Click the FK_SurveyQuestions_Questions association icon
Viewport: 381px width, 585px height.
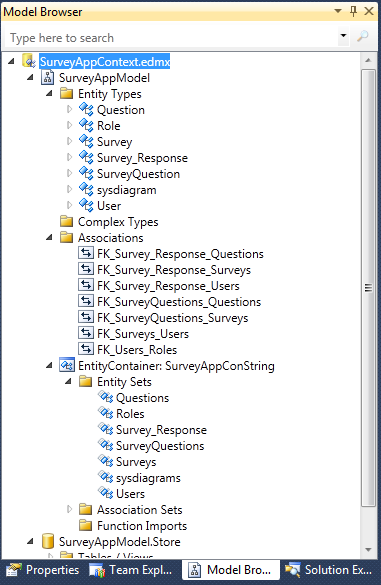tap(86, 302)
